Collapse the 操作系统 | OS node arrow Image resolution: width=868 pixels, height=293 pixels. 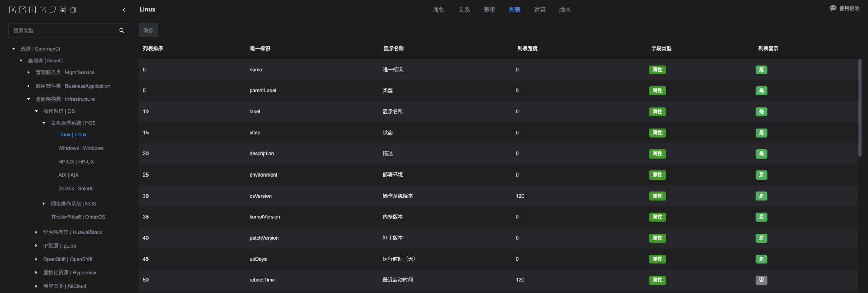(x=36, y=111)
